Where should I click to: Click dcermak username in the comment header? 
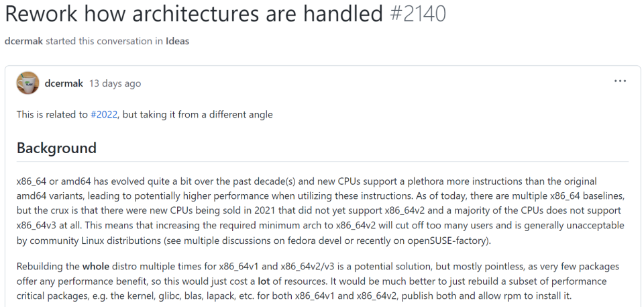64,83
